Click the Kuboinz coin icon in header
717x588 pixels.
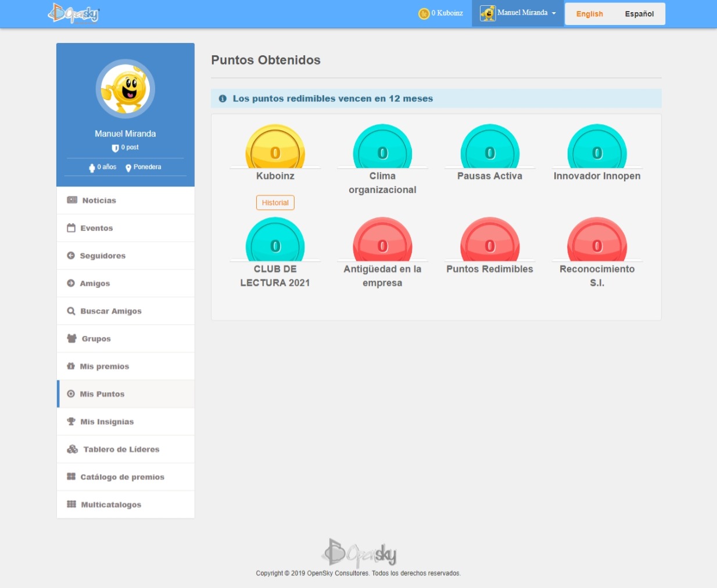[x=424, y=13]
